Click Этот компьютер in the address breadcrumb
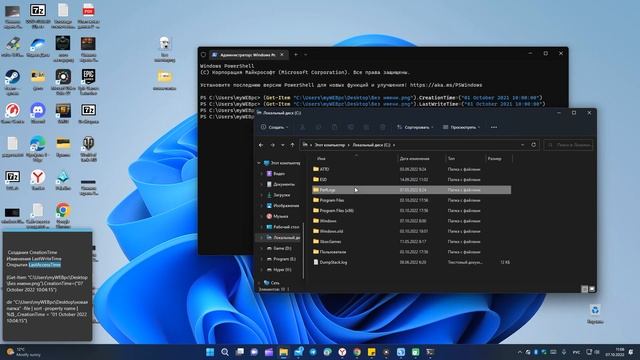 [x=330, y=145]
